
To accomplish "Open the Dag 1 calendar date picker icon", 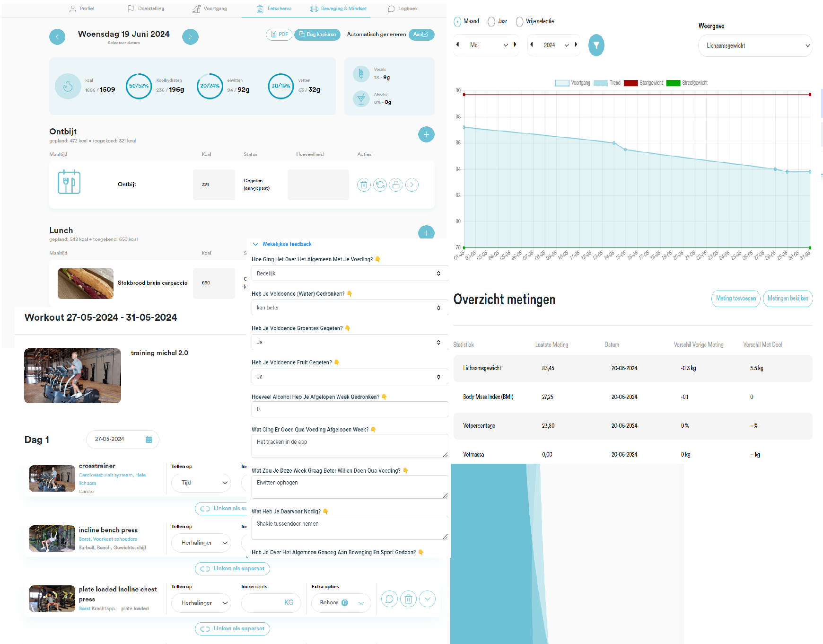I will (149, 440).
